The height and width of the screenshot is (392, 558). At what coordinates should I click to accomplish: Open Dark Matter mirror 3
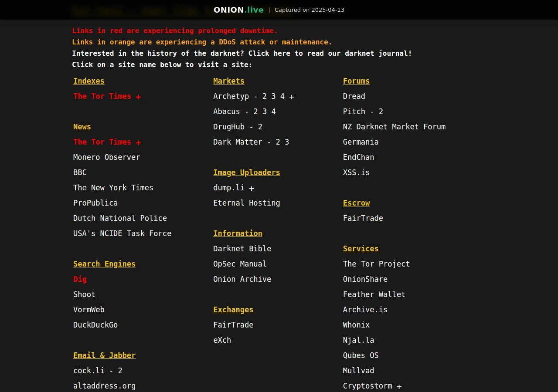[x=287, y=142]
